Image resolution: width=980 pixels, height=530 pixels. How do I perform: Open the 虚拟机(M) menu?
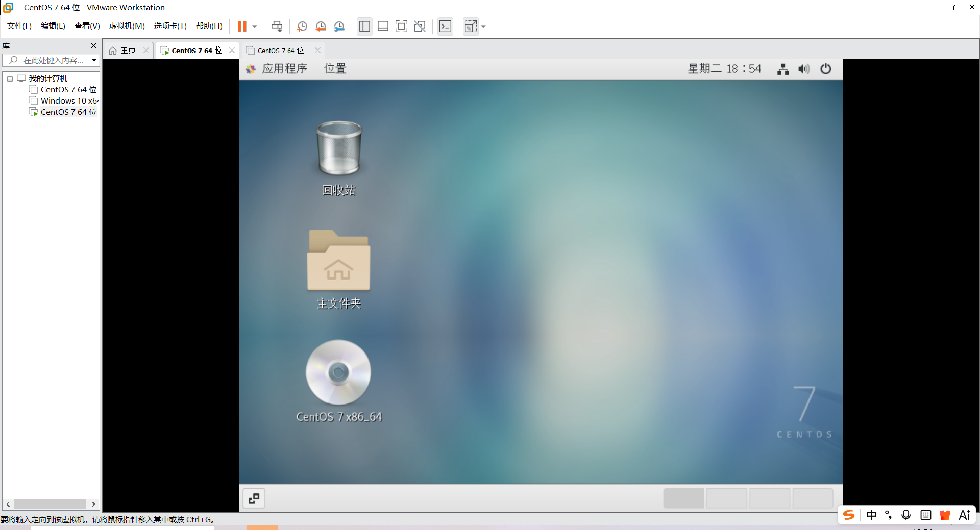(x=127, y=26)
